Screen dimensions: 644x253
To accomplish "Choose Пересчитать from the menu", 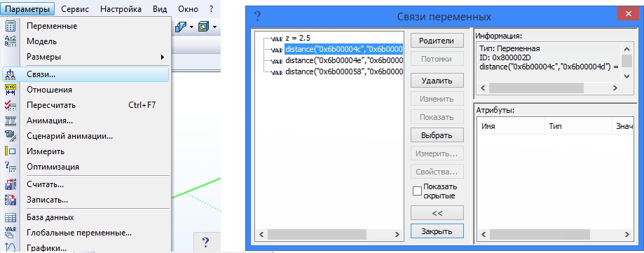I will pyautogui.click(x=51, y=105).
